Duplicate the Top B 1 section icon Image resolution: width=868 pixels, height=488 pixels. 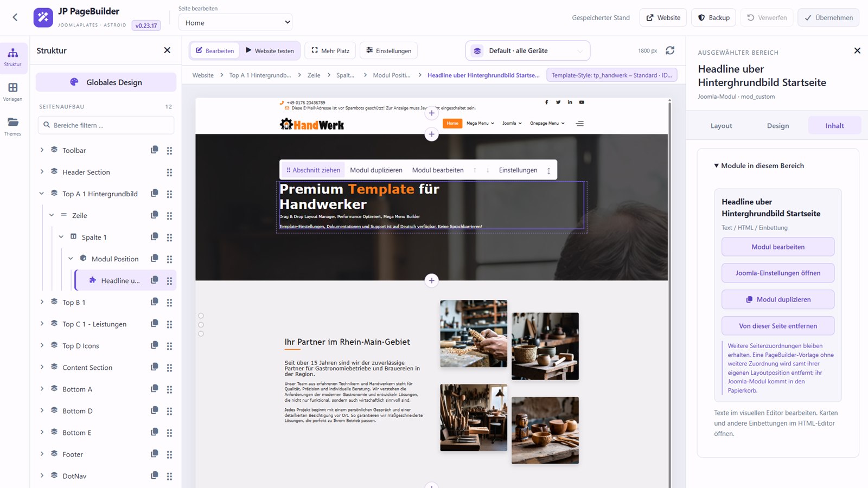tap(155, 301)
